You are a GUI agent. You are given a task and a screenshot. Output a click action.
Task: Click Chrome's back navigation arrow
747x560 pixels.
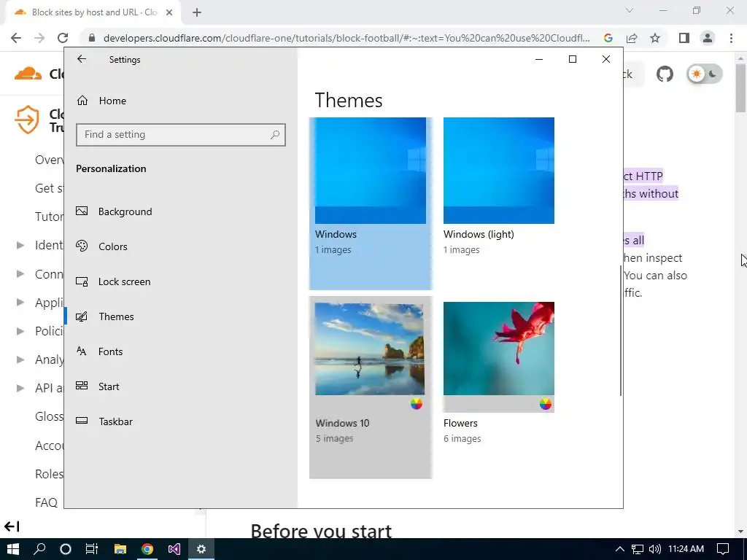pos(16,38)
